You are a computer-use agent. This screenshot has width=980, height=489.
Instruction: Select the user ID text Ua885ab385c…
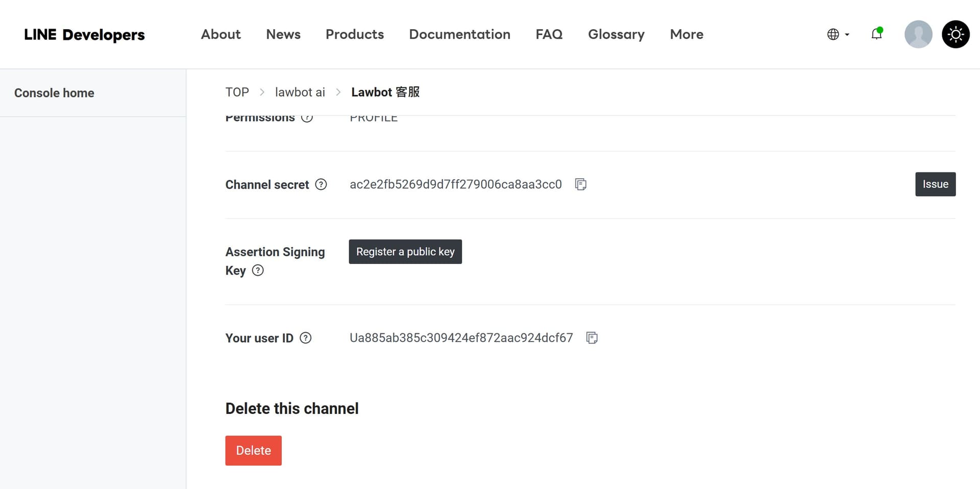click(461, 338)
